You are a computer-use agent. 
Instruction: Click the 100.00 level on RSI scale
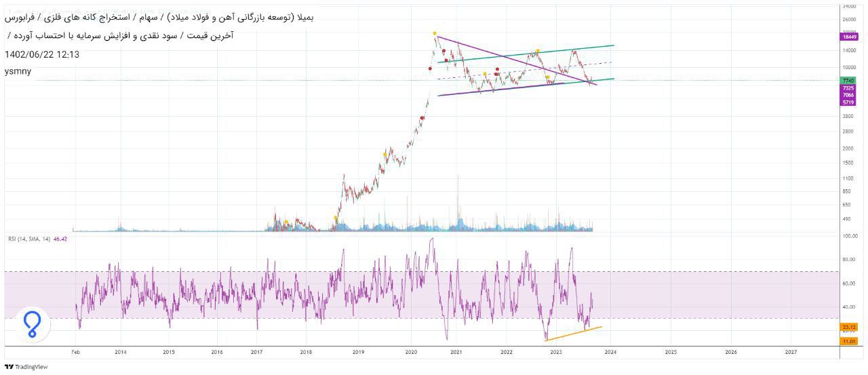[x=850, y=236]
